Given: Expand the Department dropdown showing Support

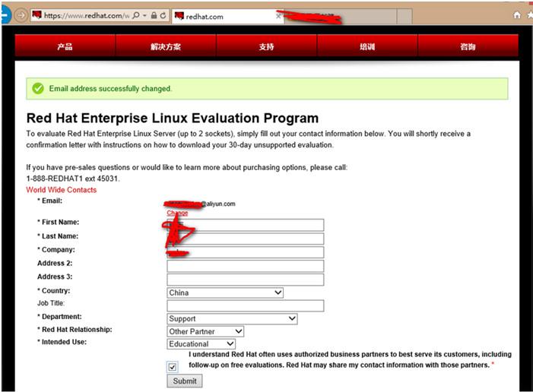Looking at the screenshot, I should coord(232,318).
